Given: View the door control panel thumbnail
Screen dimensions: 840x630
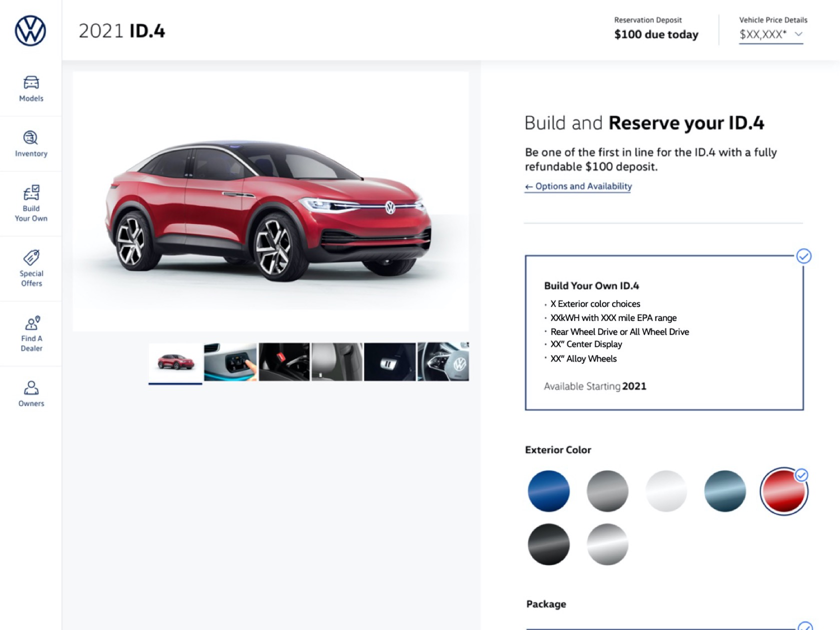Looking at the screenshot, I should 230,361.
